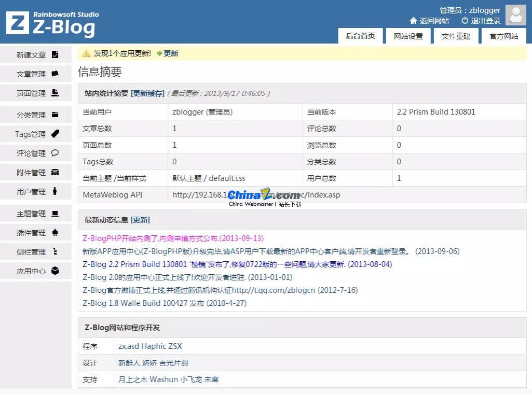The width and height of the screenshot is (532, 395).
Task: Open 页面管理 in the sidebar
Action: tap(36, 93)
